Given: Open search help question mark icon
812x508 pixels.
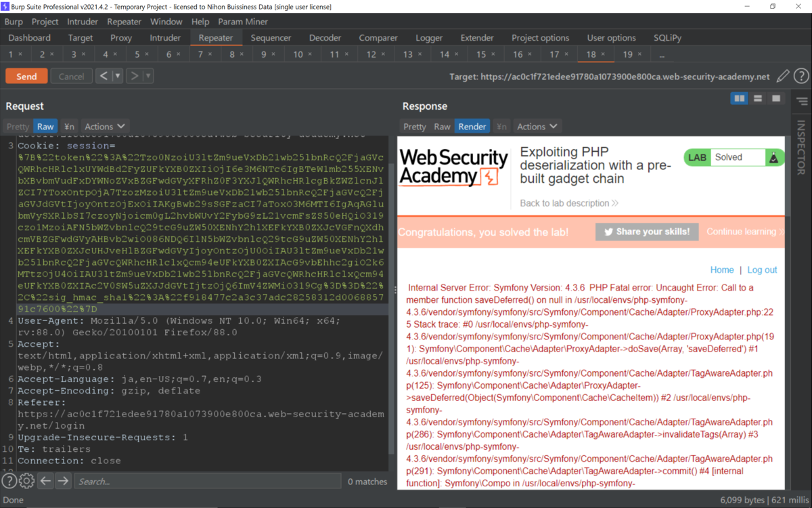Looking at the screenshot, I should 9,482.
